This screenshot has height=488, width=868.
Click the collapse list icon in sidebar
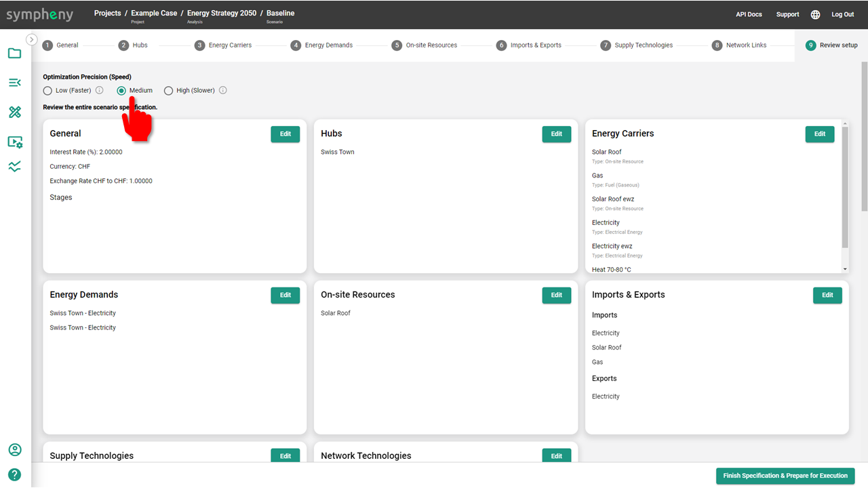coord(15,83)
